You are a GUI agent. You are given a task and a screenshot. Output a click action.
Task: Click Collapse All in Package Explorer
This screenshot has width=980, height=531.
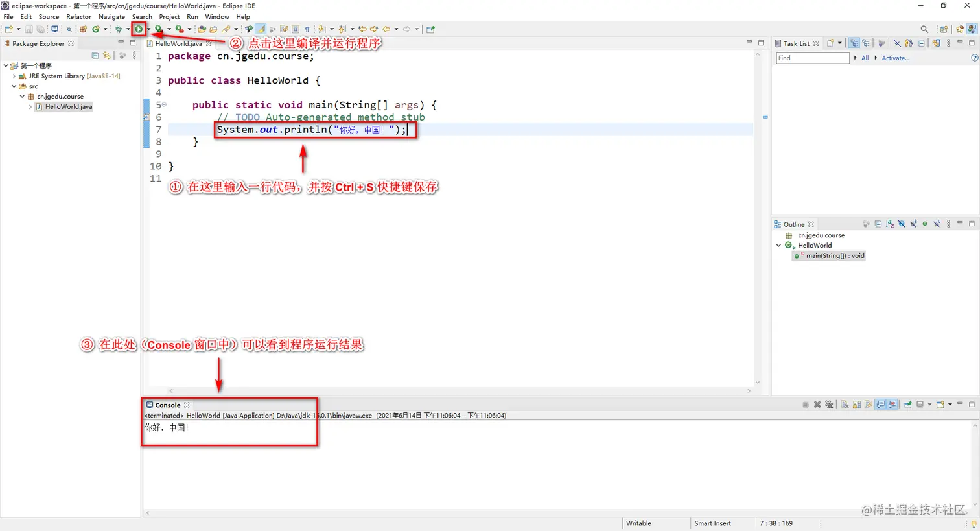coord(95,55)
